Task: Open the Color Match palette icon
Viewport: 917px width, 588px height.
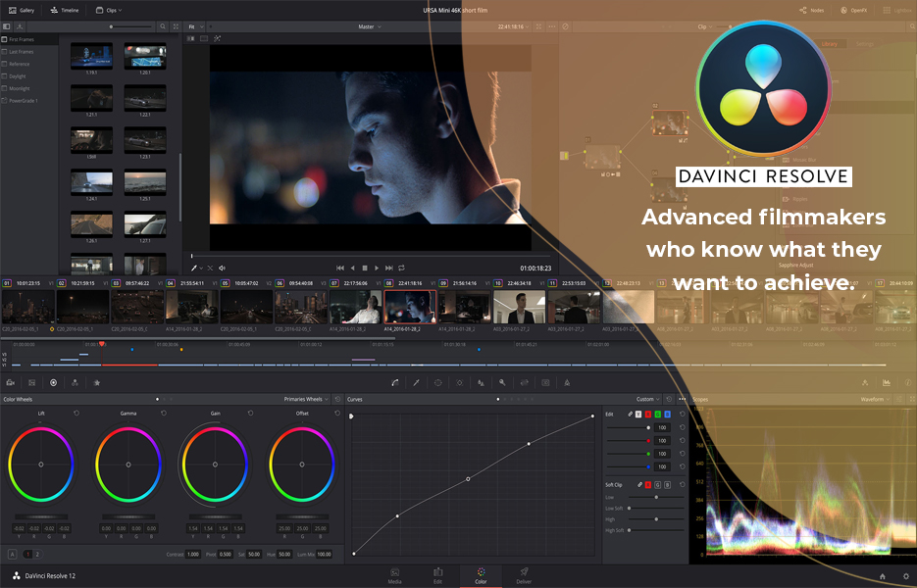Action: coord(31,383)
